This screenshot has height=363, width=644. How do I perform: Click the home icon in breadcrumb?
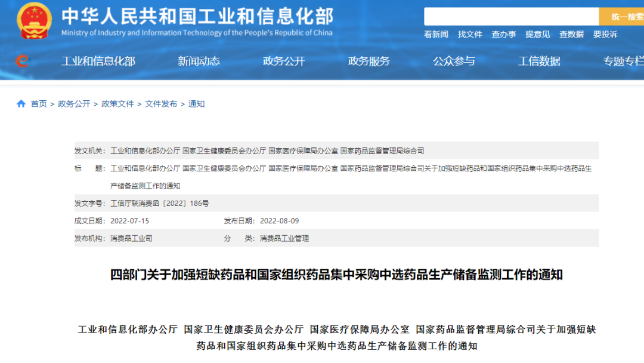click(21, 104)
